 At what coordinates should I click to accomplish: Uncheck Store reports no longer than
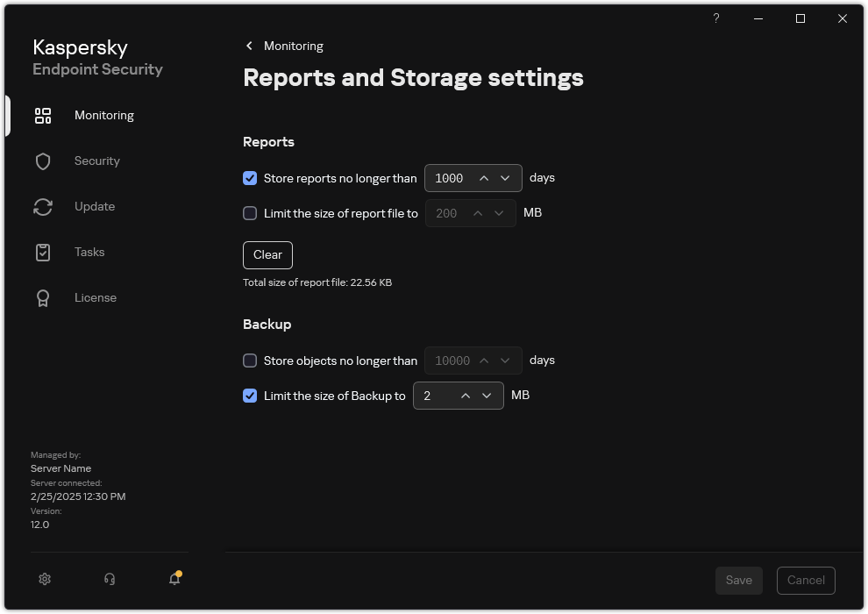pyautogui.click(x=250, y=178)
